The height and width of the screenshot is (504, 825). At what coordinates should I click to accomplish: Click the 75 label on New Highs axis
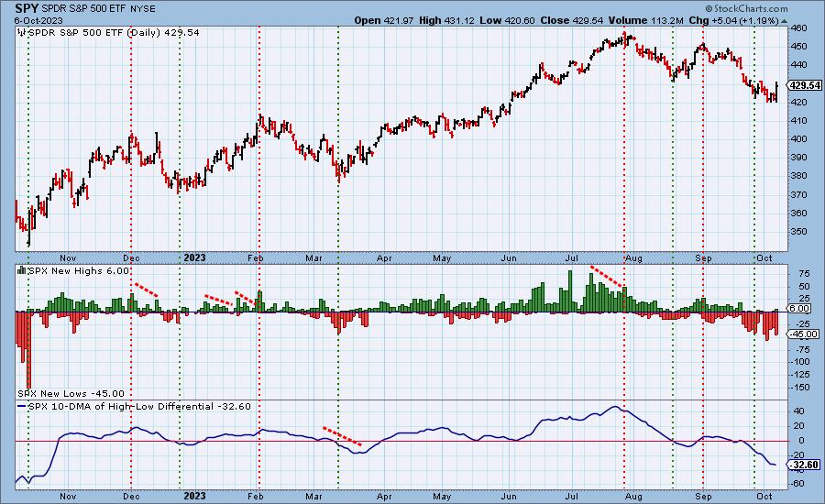(804, 274)
